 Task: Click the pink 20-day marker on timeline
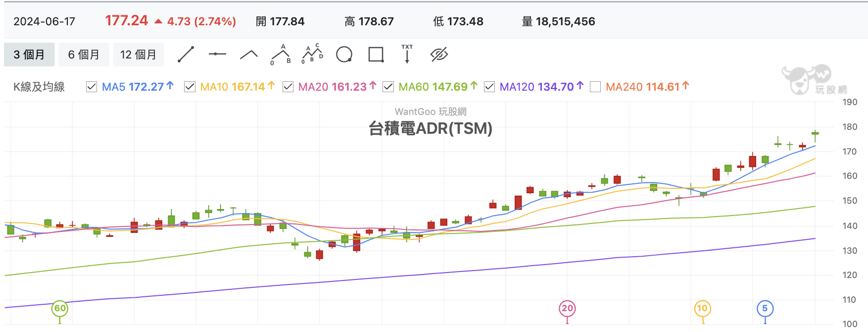click(567, 308)
